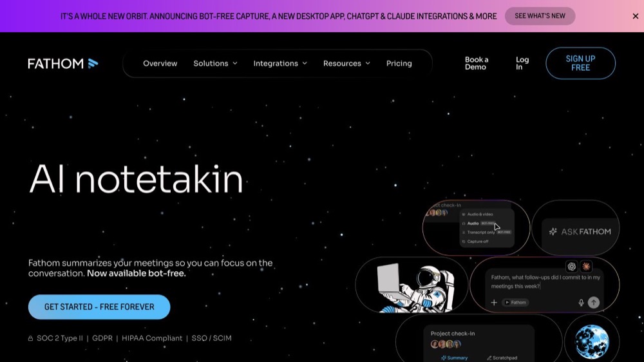The width and height of the screenshot is (644, 362).
Task: Switch to the Summary tab
Action: coord(454,358)
